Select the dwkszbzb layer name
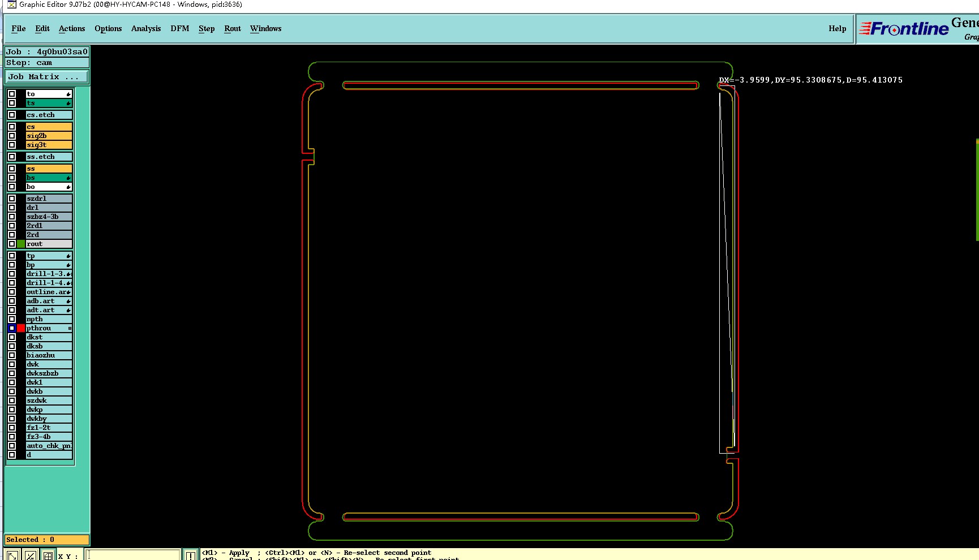The width and height of the screenshot is (979, 560). click(x=49, y=373)
